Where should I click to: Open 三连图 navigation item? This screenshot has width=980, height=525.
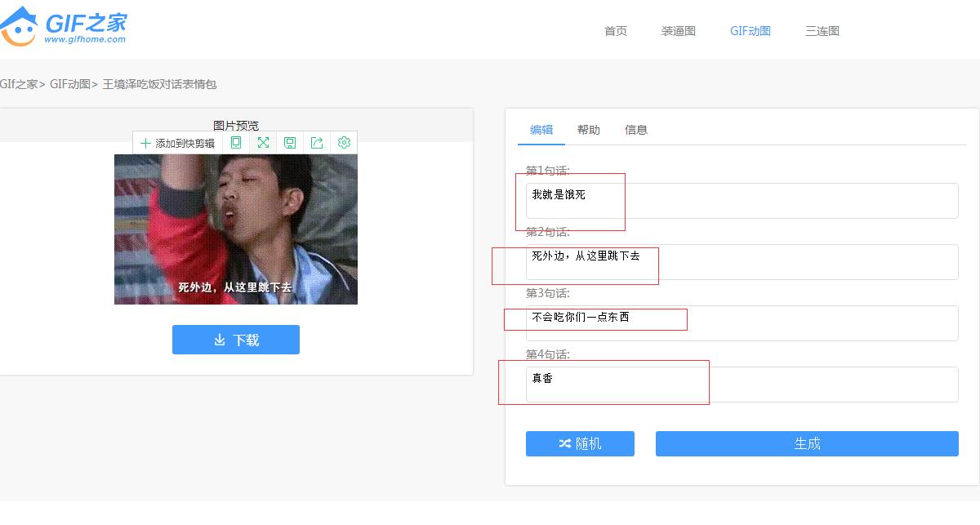pyautogui.click(x=822, y=31)
